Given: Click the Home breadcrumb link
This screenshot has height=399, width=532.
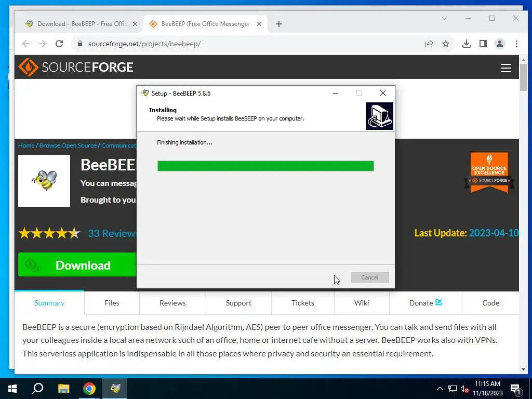Looking at the screenshot, I should [x=26, y=145].
